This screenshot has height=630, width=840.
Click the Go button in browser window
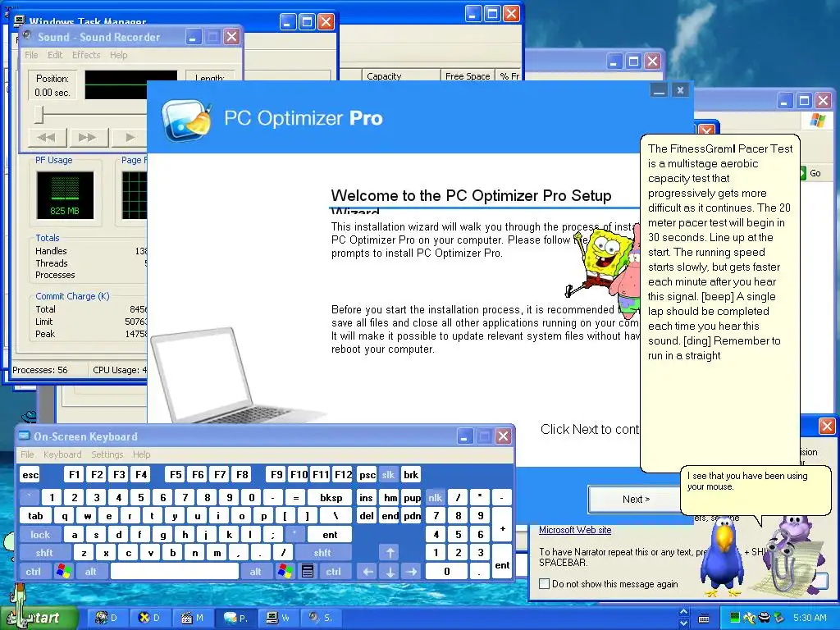click(811, 173)
